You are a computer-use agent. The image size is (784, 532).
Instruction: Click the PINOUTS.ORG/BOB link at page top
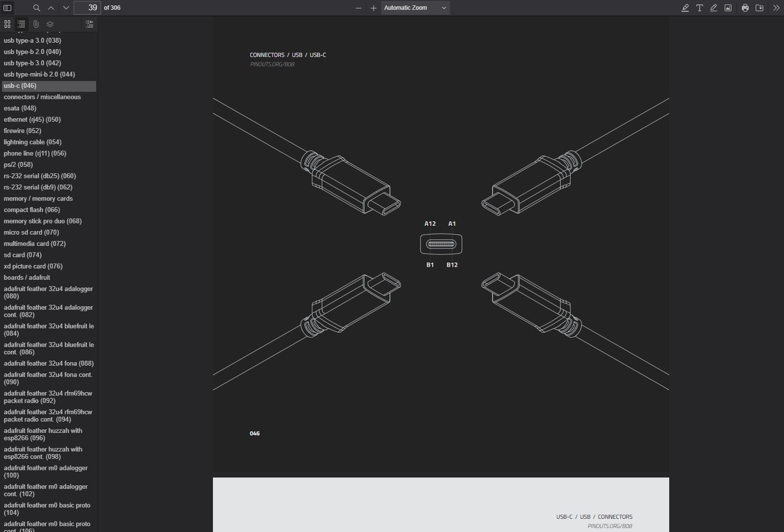272,64
